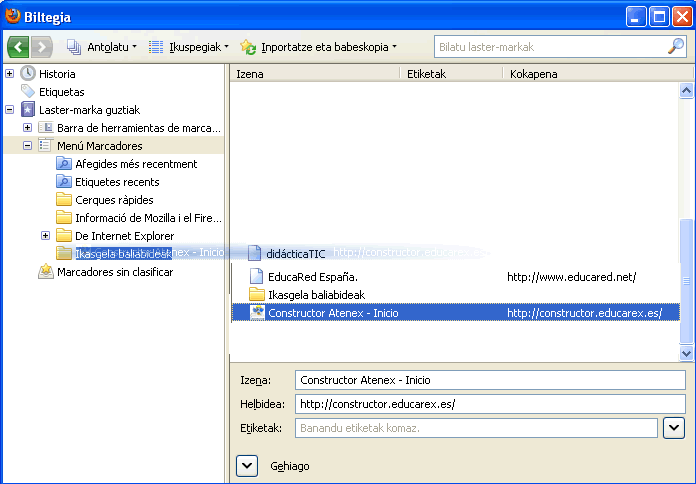The image size is (696, 484).
Task: Select Etiquetas in the sidebar
Action: [62, 92]
